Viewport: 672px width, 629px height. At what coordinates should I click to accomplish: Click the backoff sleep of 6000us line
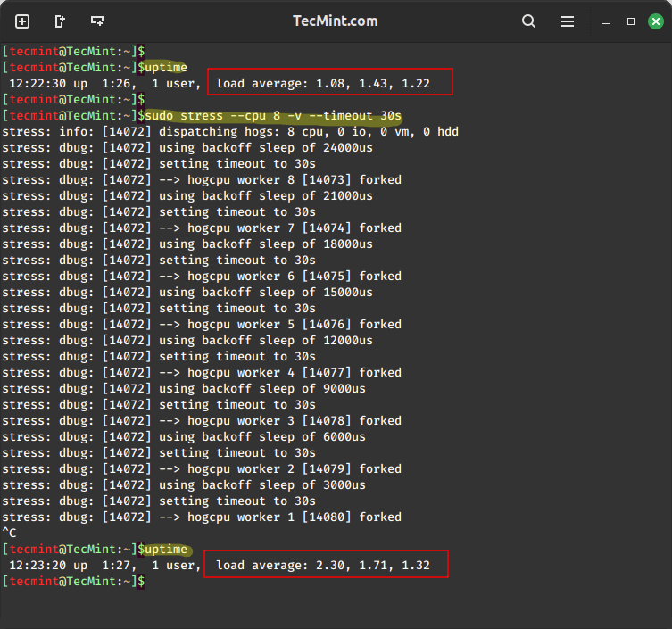184,437
